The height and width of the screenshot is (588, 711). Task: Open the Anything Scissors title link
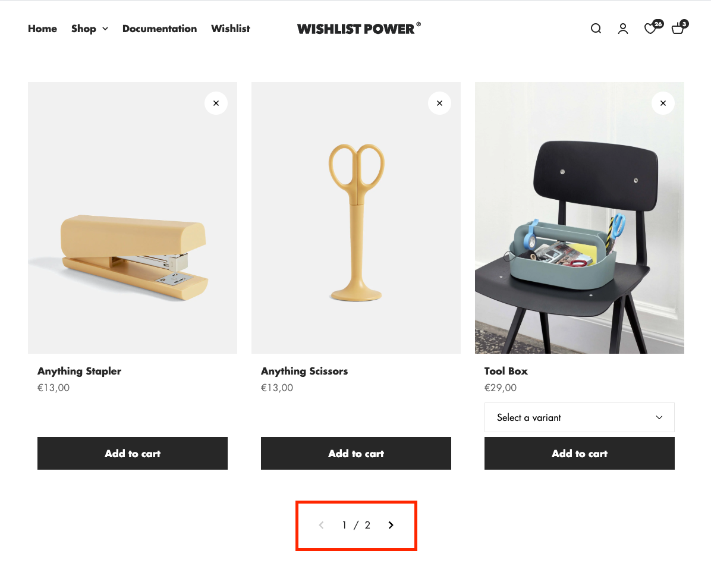pos(304,371)
